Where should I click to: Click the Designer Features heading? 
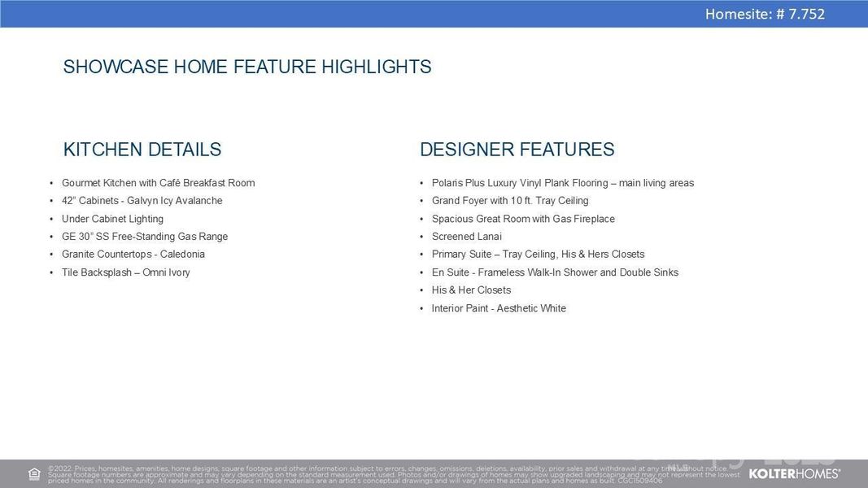pyautogui.click(x=517, y=150)
